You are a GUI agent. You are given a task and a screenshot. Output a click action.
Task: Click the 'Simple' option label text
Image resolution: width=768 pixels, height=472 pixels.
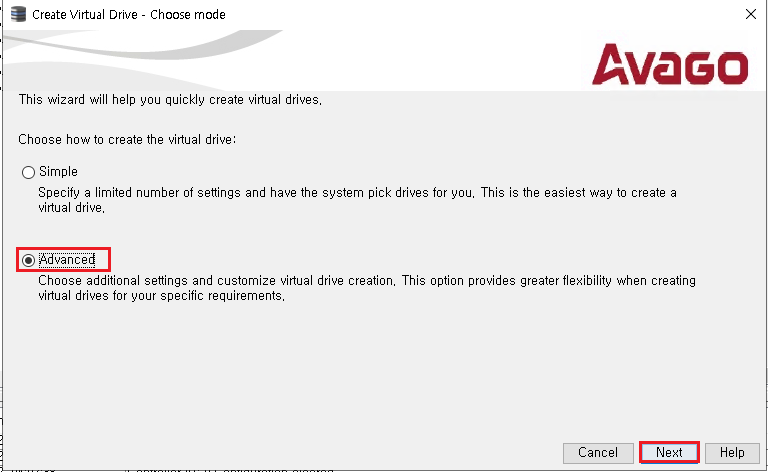point(58,172)
